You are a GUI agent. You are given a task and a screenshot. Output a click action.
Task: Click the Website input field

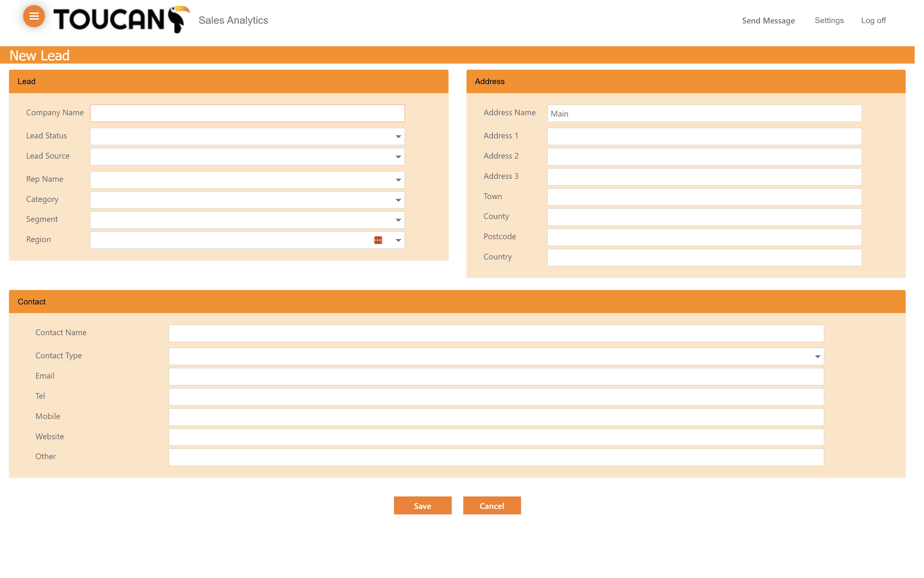click(496, 437)
